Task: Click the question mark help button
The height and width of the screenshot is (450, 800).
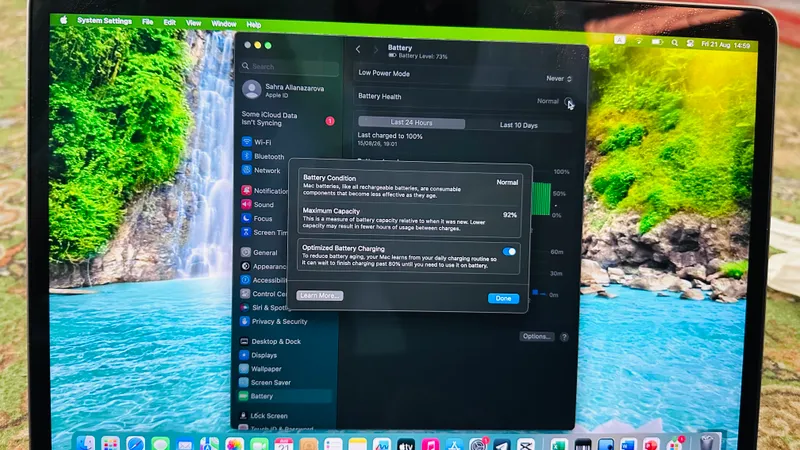Action: (x=564, y=337)
